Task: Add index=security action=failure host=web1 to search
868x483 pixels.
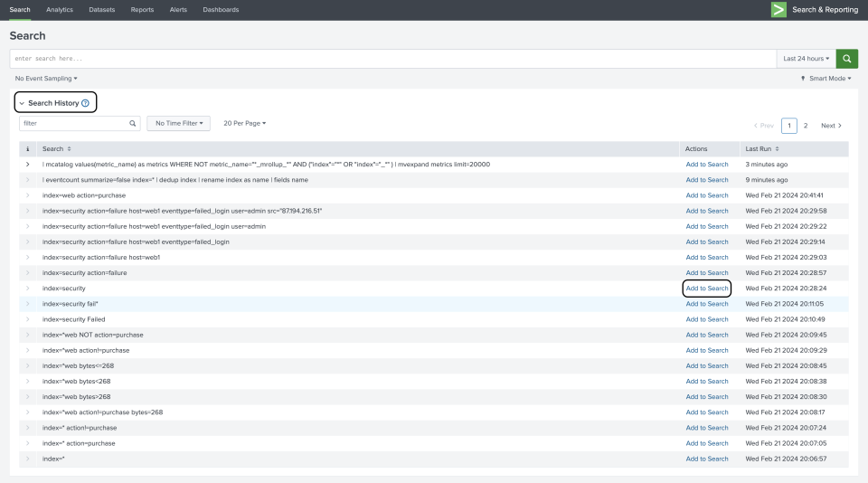Action: click(x=707, y=258)
